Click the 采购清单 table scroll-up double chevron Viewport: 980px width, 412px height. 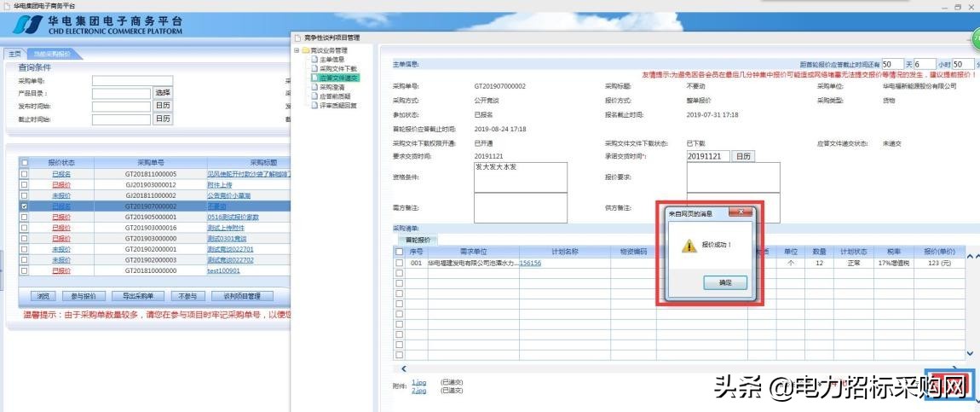(x=972, y=257)
